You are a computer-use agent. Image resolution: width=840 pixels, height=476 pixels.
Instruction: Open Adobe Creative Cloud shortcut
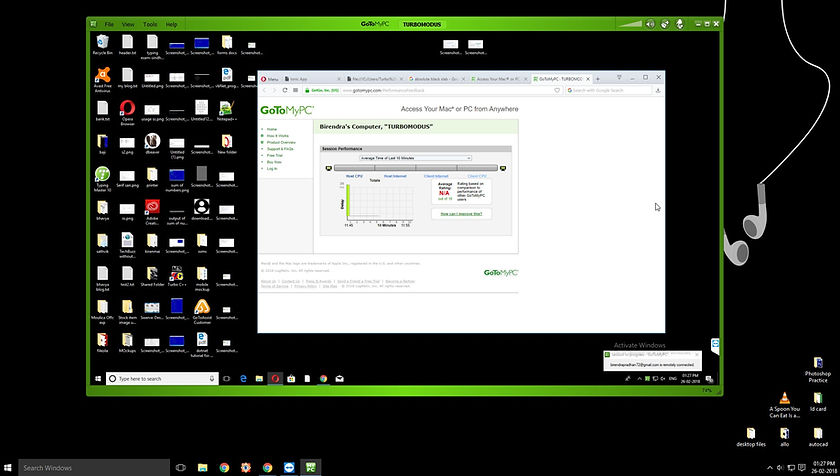coord(152,212)
